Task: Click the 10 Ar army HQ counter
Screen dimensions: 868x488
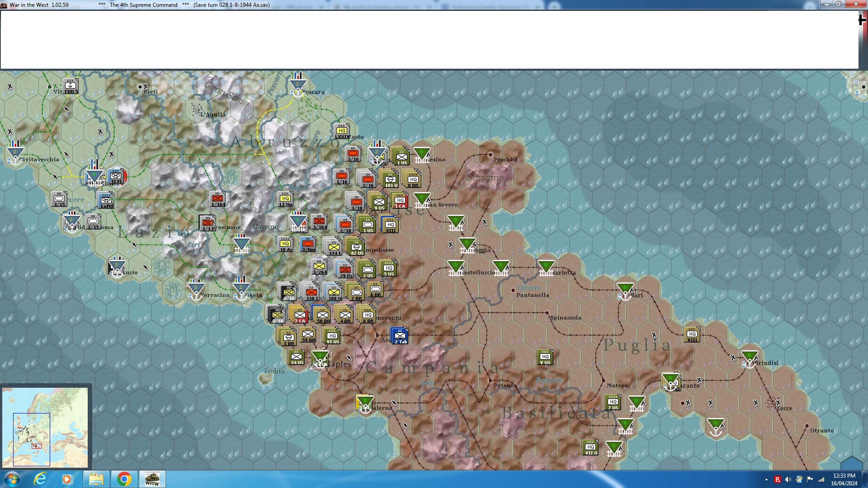Action: click(x=286, y=244)
